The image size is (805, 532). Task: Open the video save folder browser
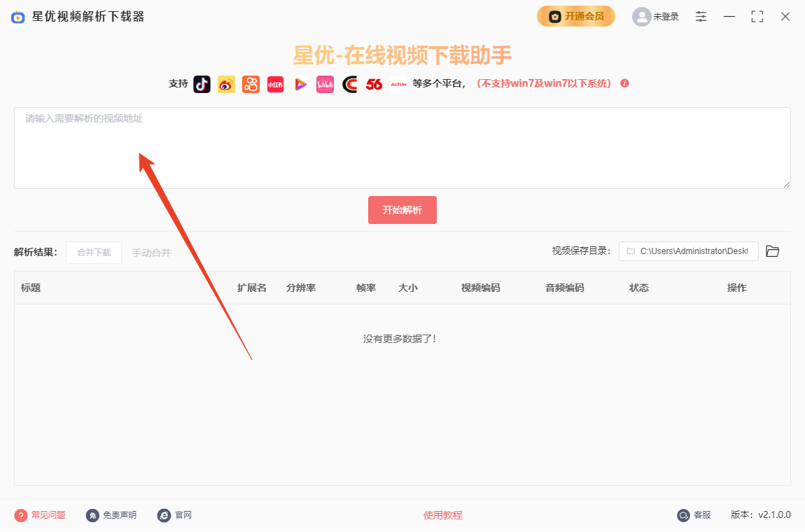(772, 251)
